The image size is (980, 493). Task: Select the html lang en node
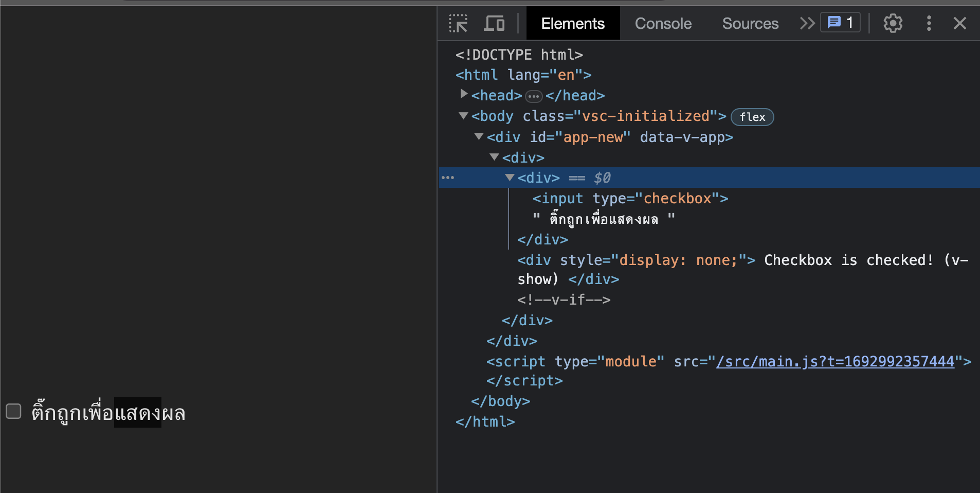523,75
